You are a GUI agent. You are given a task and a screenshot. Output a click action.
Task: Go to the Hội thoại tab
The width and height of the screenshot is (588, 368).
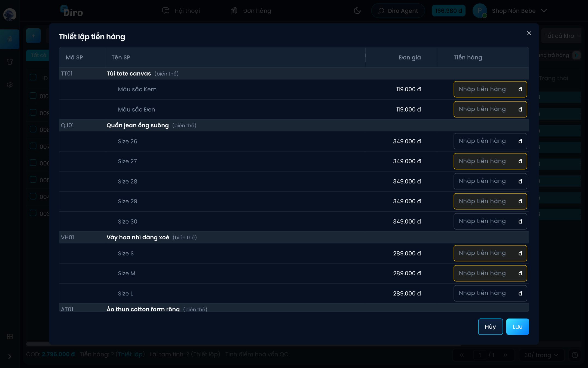point(181,11)
